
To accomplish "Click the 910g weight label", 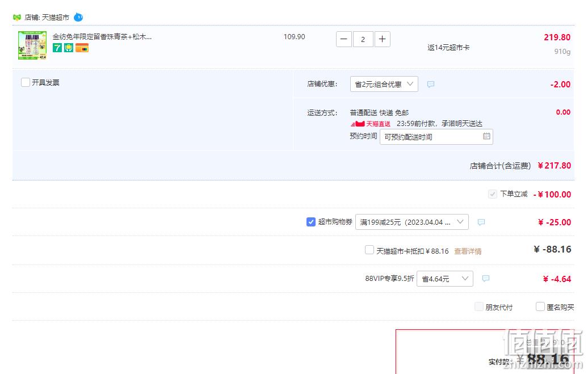I will click(x=562, y=52).
